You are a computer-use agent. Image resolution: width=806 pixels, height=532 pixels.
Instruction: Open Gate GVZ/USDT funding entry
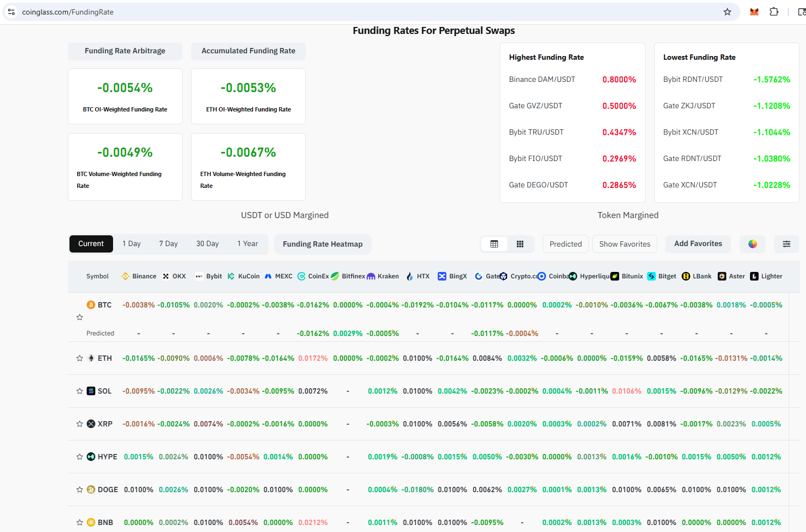click(572, 106)
